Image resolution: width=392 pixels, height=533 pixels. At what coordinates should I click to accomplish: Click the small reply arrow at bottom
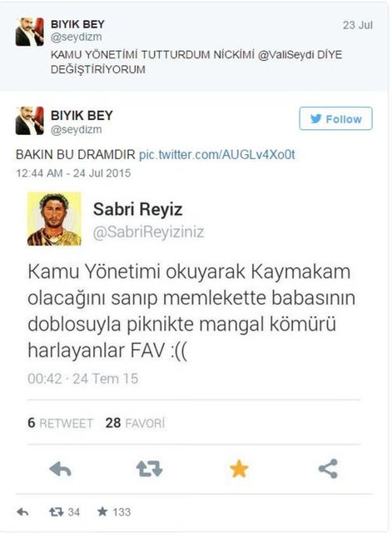(22, 511)
